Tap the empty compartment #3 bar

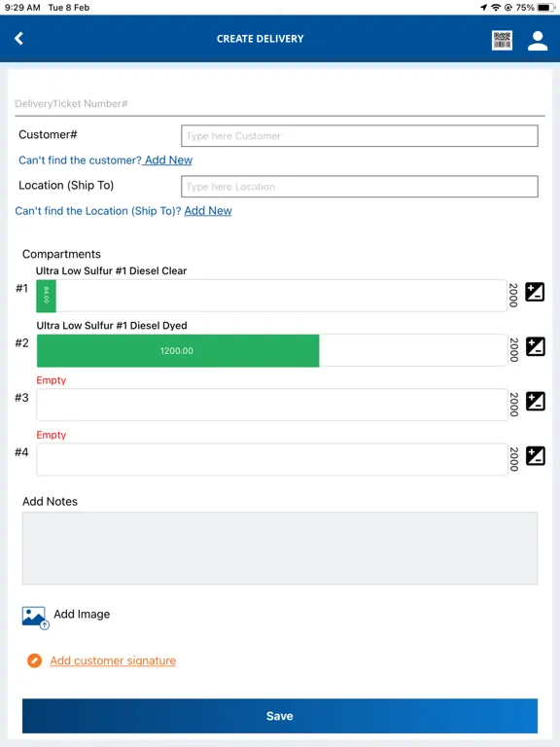pyautogui.click(x=272, y=405)
